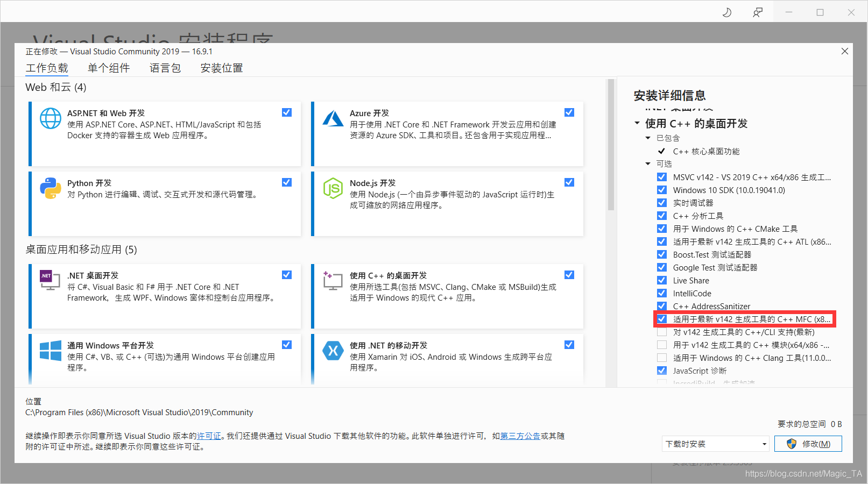Open the feedback icon in title bar
The image size is (868, 484).
pos(758,12)
